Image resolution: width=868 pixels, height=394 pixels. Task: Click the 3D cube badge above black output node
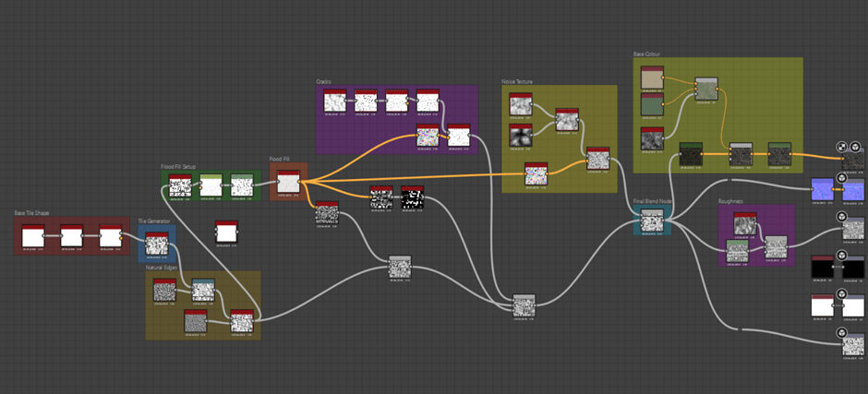pos(841,255)
